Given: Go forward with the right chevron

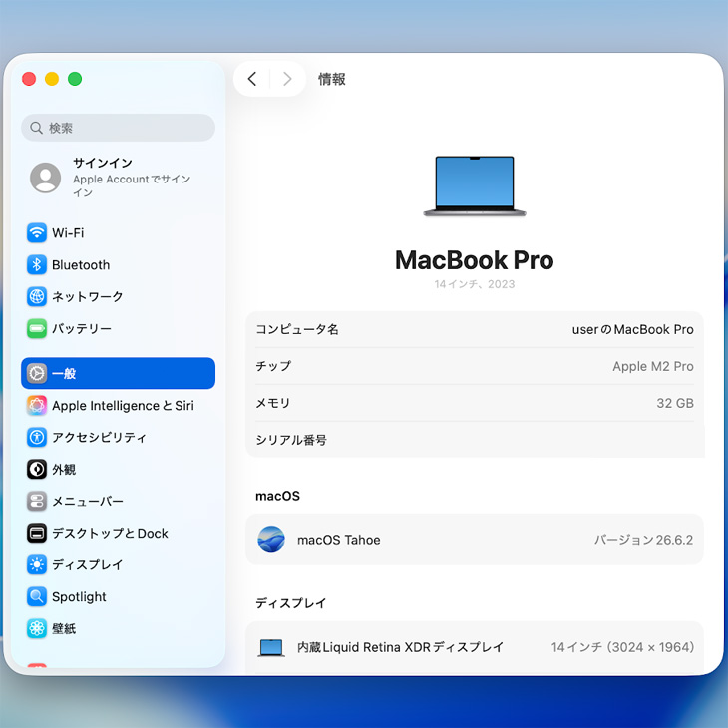Looking at the screenshot, I should [287, 79].
